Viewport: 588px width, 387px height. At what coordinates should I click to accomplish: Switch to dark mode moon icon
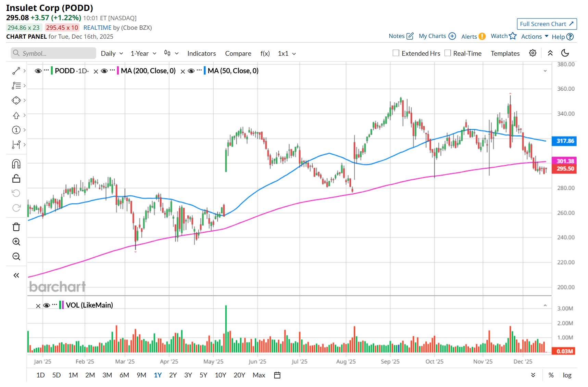click(x=565, y=53)
